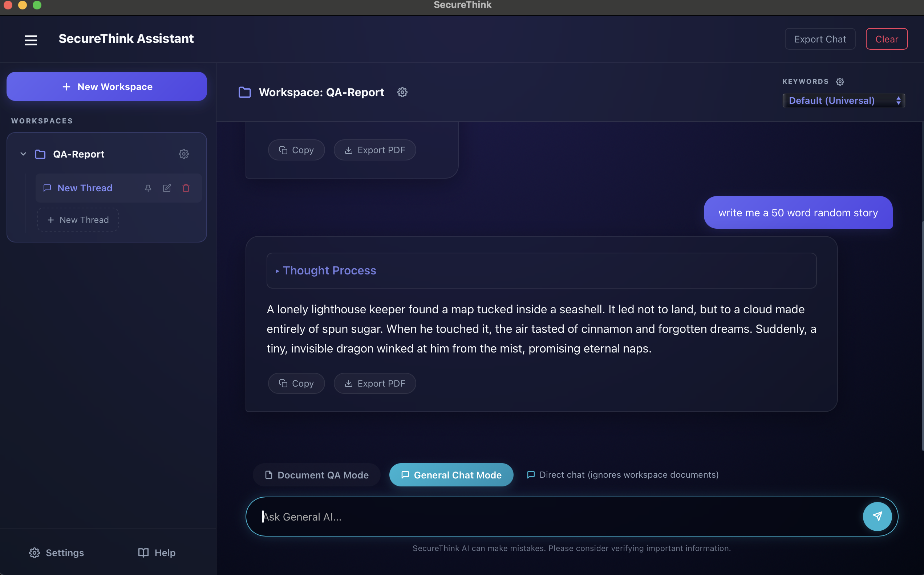Click the Export Chat button
The height and width of the screenshot is (575, 924).
point(820,39)
